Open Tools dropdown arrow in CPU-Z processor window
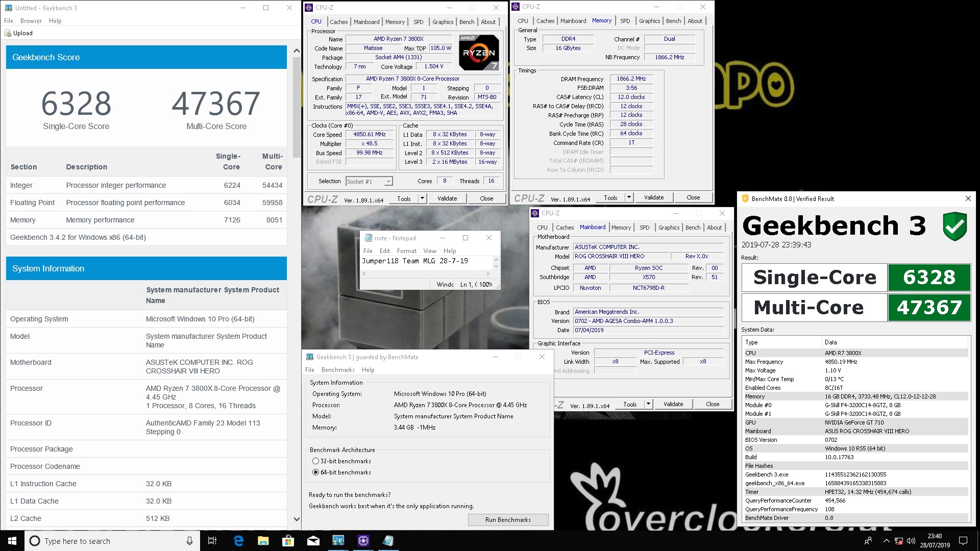 [x=422, y=198]
